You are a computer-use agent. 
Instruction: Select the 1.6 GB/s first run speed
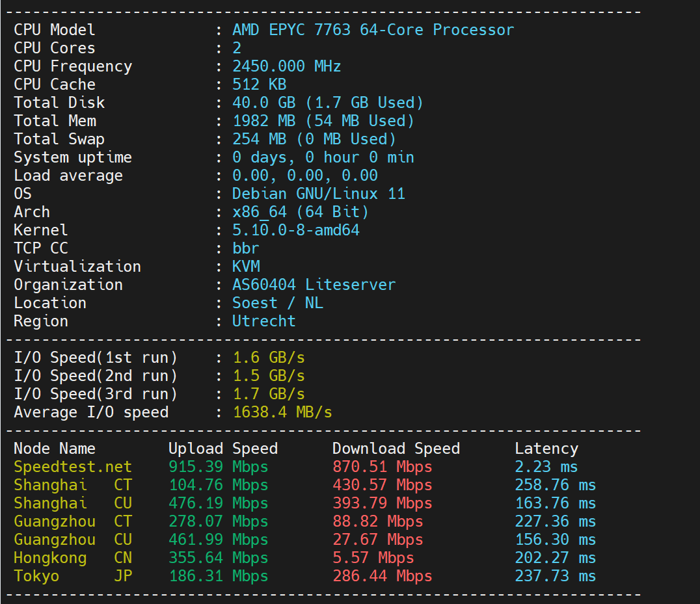pos(269,358)
